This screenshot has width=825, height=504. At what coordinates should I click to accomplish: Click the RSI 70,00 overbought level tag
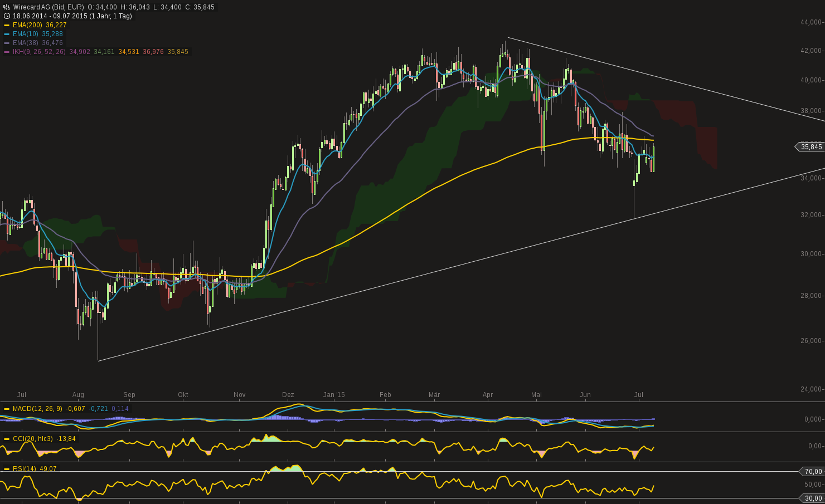coord(812,472)
